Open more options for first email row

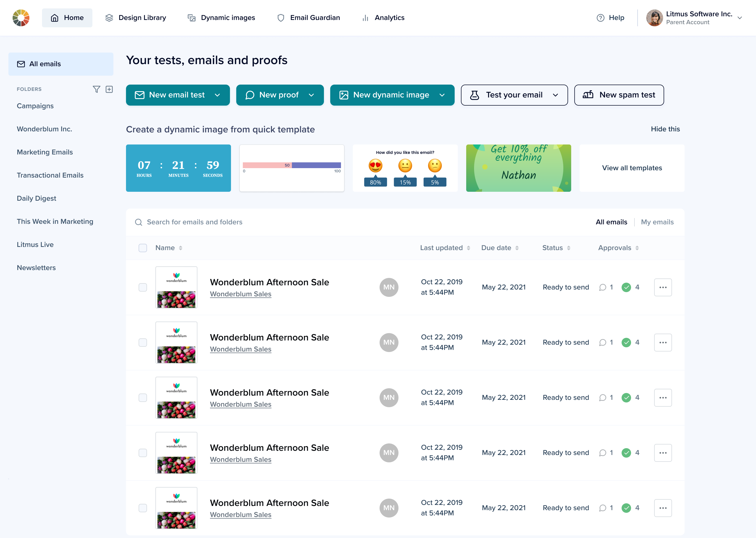663,287
